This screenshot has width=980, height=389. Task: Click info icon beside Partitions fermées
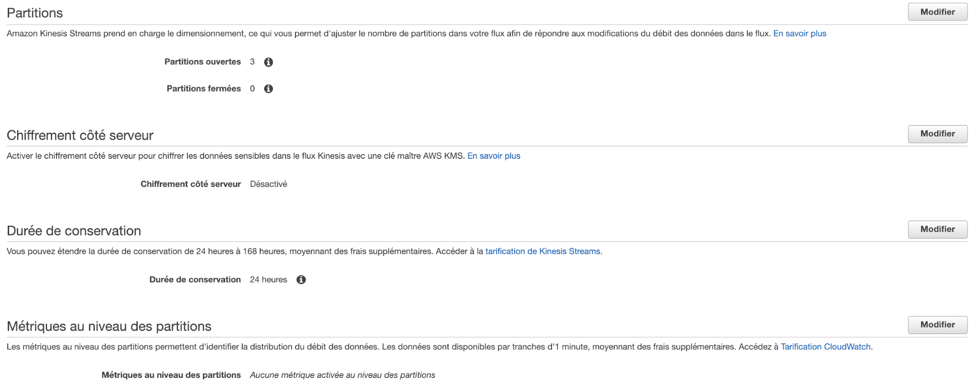coord(268,89)
